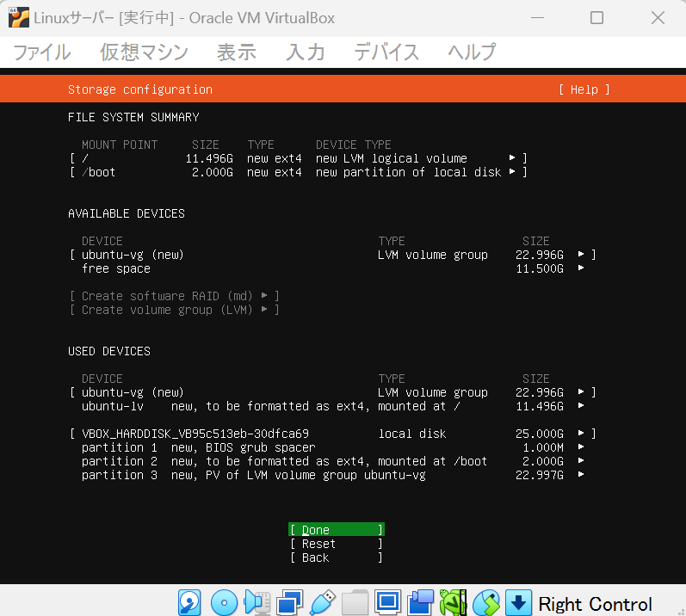Click the keyboard capture arrow icon

518,603
